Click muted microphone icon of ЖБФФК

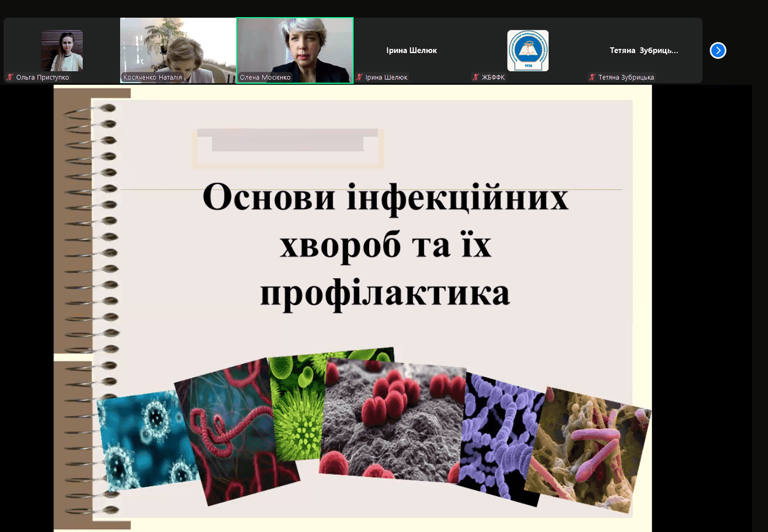pyautogui.click(x=476, y=77)
